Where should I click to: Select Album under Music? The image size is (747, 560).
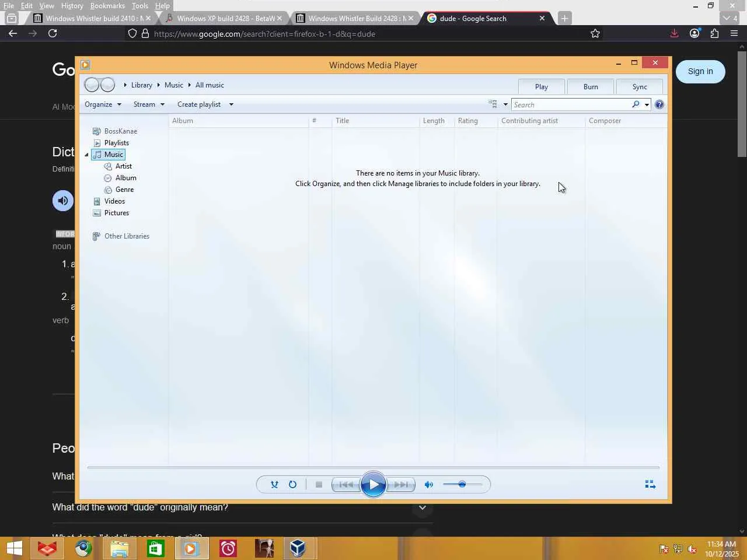pyautogui.click(x=126, y=178)
